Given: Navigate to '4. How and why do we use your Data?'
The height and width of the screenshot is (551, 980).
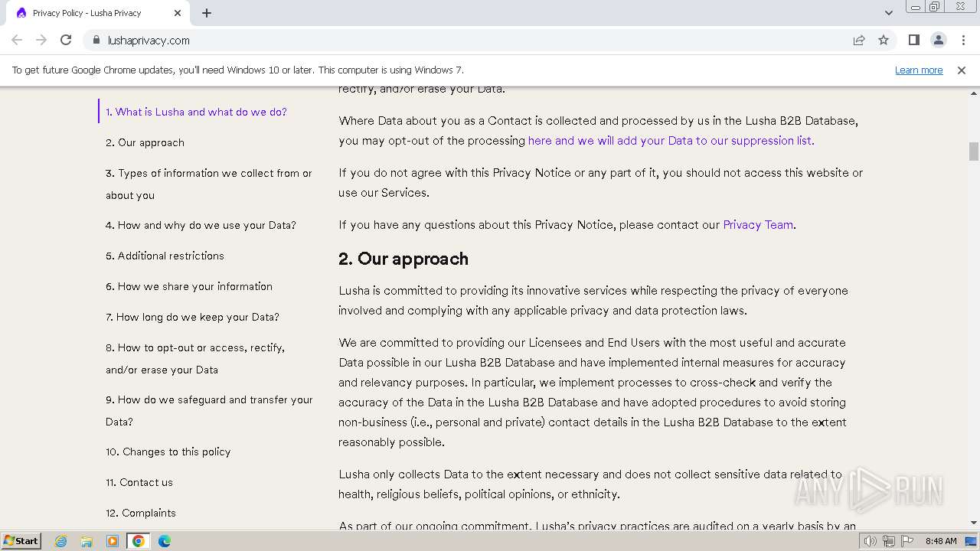Looking at the screenshot, I should click(201, 225).
